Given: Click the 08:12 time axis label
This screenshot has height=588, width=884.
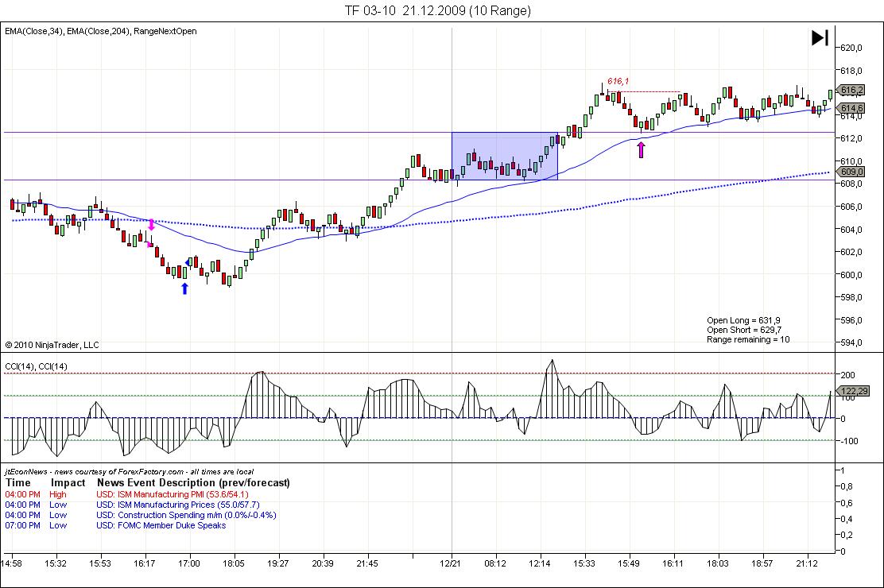Looking at the screenshot, I should click(495, 563).
